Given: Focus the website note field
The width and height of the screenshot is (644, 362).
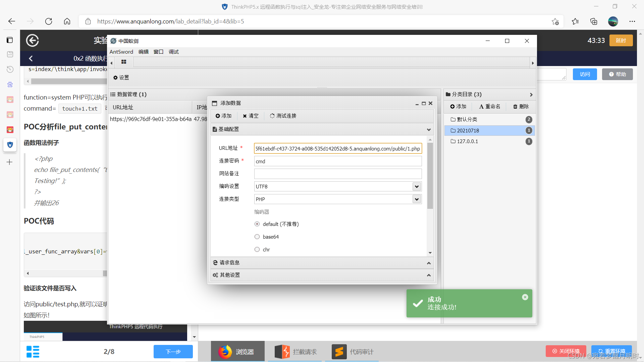Looking at the screenshot, I should pyautogui.click(x=338, y=174).
